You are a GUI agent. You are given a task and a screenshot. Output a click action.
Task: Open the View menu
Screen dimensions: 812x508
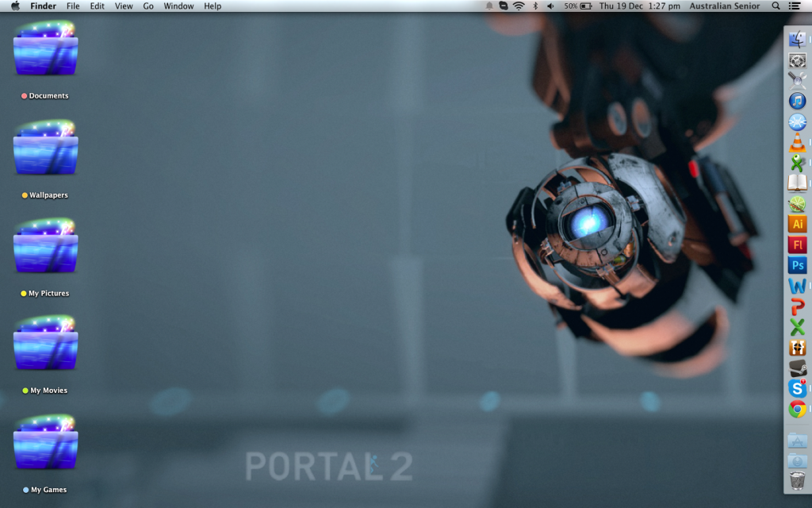point(124,6)
